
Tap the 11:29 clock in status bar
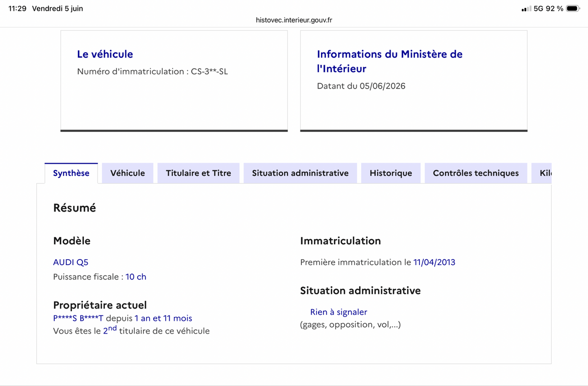[x=17, y=9]
